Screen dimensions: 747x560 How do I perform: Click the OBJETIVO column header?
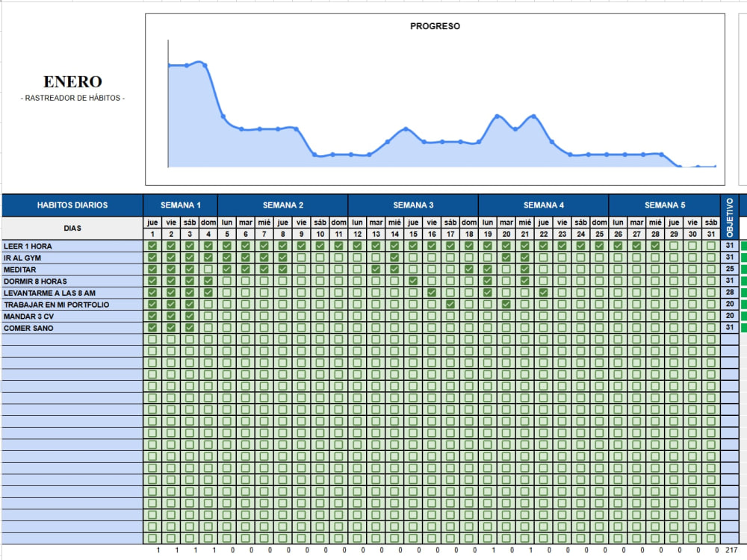(x=729, y=217)
